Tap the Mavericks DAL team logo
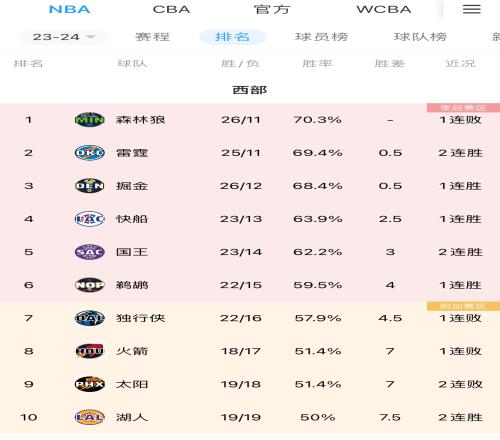This screenshot has height=440, width=500. [89, 318]
